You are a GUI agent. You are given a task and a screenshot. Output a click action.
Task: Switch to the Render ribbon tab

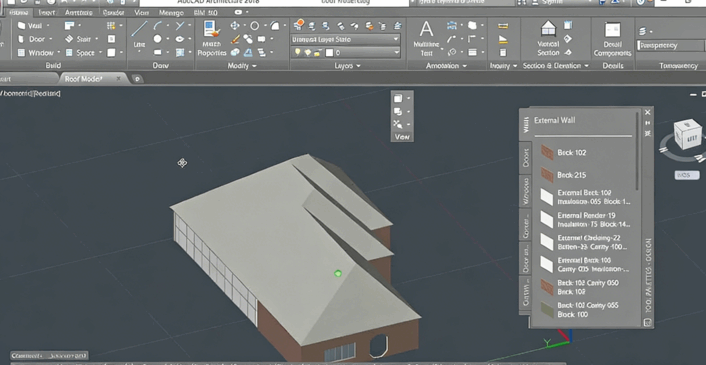113,13
